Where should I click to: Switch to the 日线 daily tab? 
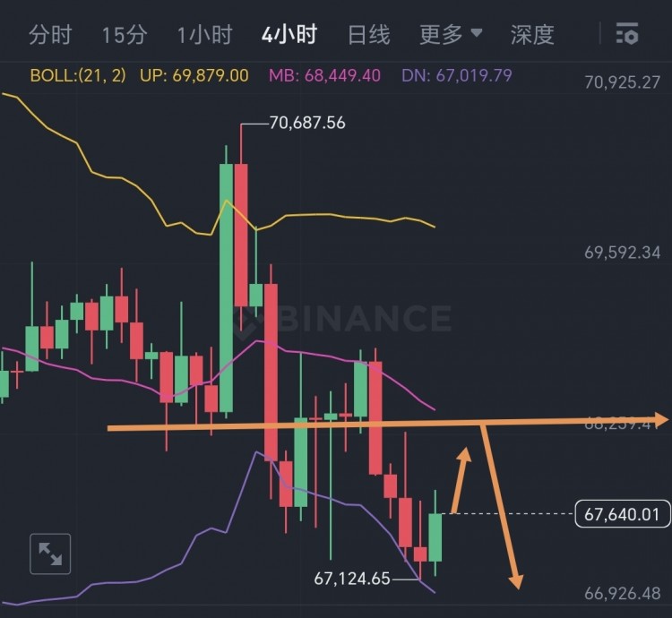(368, 36)
